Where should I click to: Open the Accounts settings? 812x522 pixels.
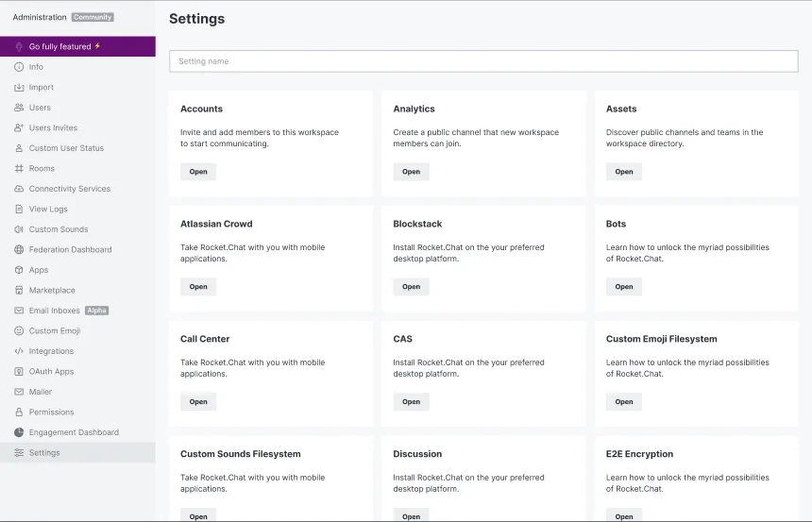(x=198, y=172)
